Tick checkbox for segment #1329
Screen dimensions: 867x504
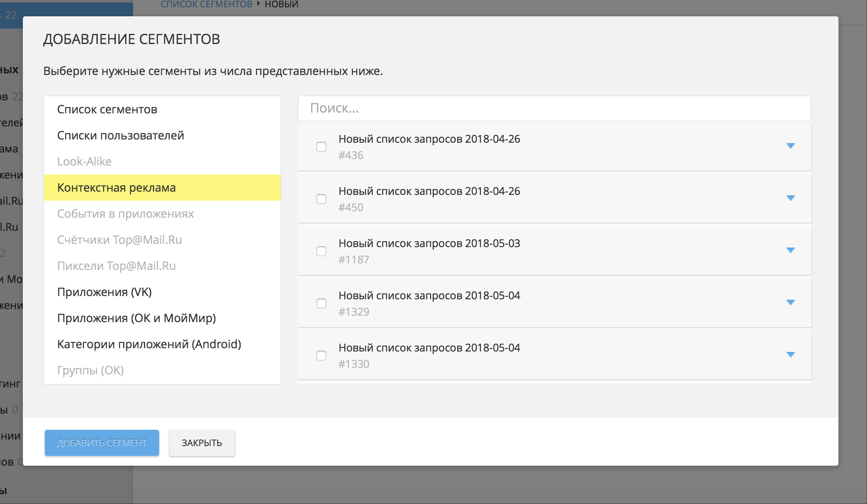tap(321, 303)
